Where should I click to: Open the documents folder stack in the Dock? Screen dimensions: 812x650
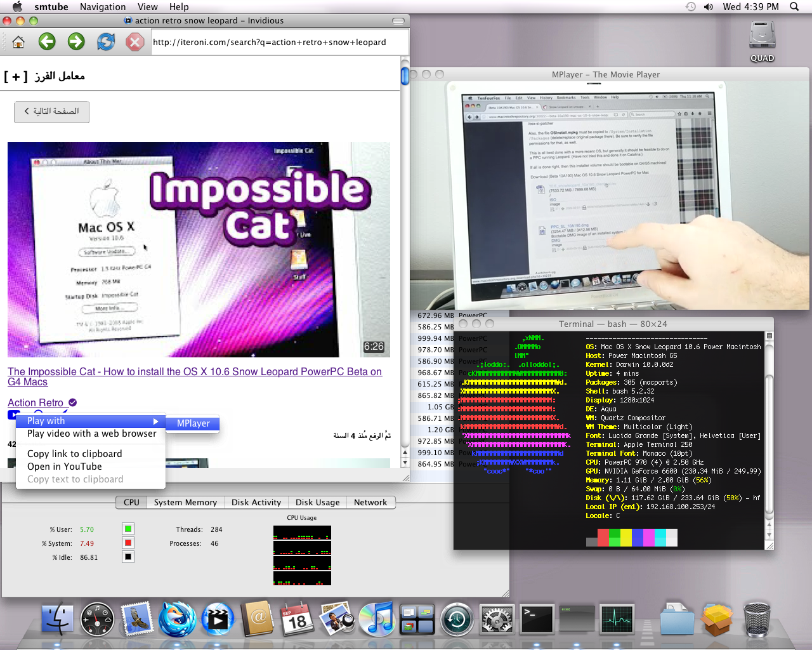point(677,620)
